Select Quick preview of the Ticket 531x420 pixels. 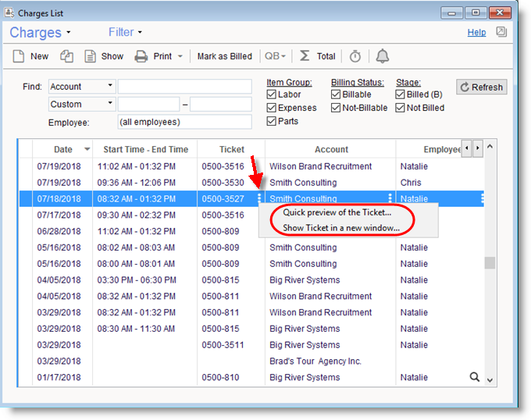click(x=337, y=212)
